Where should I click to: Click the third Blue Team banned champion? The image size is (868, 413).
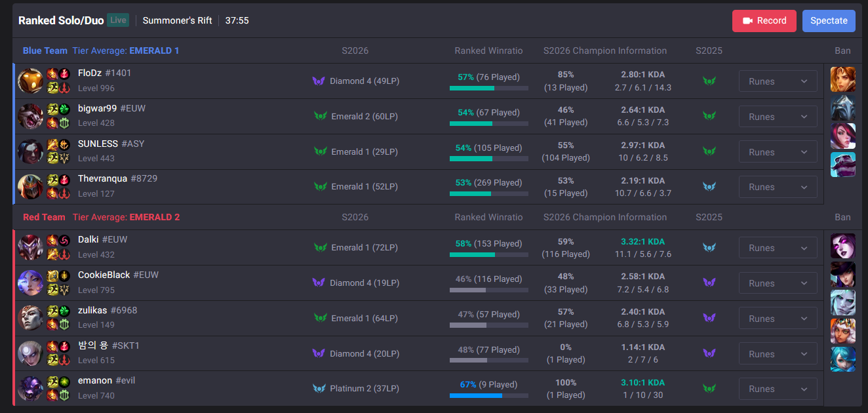(x=843, y=136)
